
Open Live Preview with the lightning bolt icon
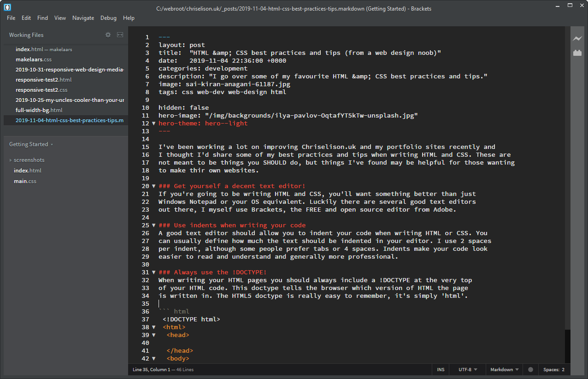(x=577, y=38)
